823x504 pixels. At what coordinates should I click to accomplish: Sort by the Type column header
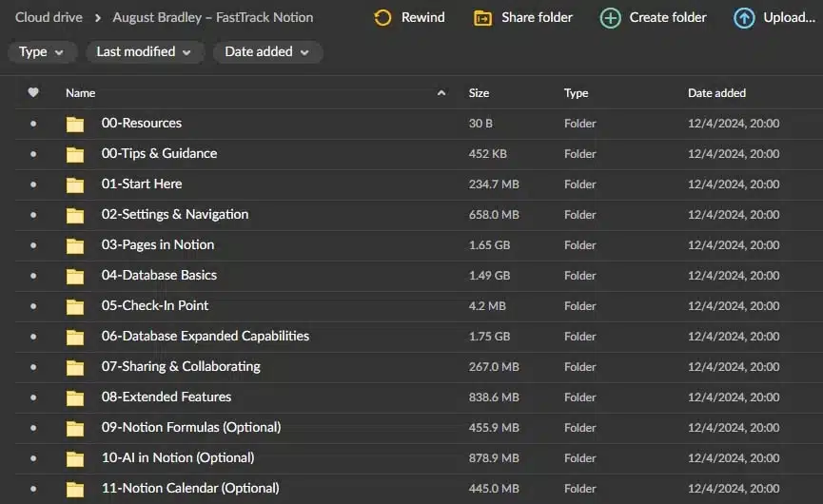click(x=576, y=93)
